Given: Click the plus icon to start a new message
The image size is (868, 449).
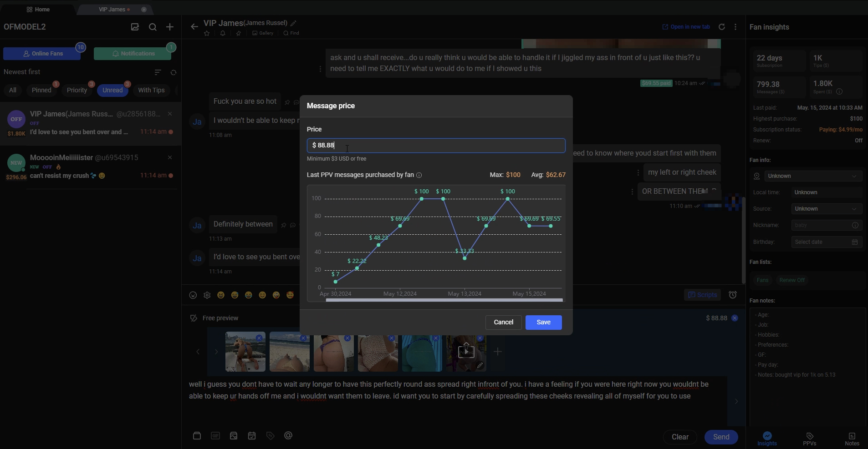Looking at the screenshot, I should pyautogui.click(x=170, y=27).
